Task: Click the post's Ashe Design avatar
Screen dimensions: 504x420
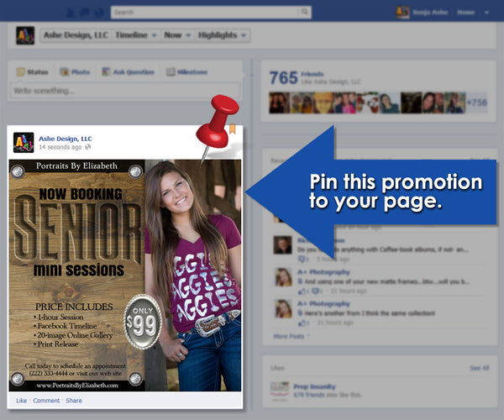Action: [x=24, y=142]
